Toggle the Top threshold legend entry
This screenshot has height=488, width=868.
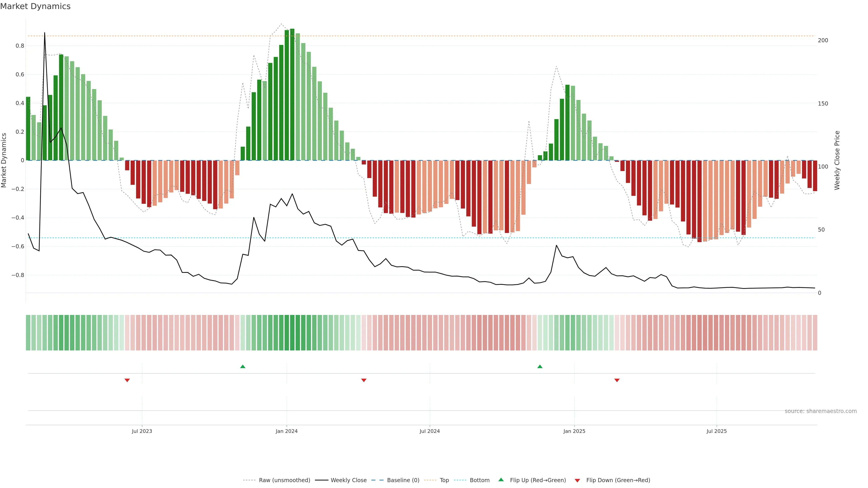point(444,480)
